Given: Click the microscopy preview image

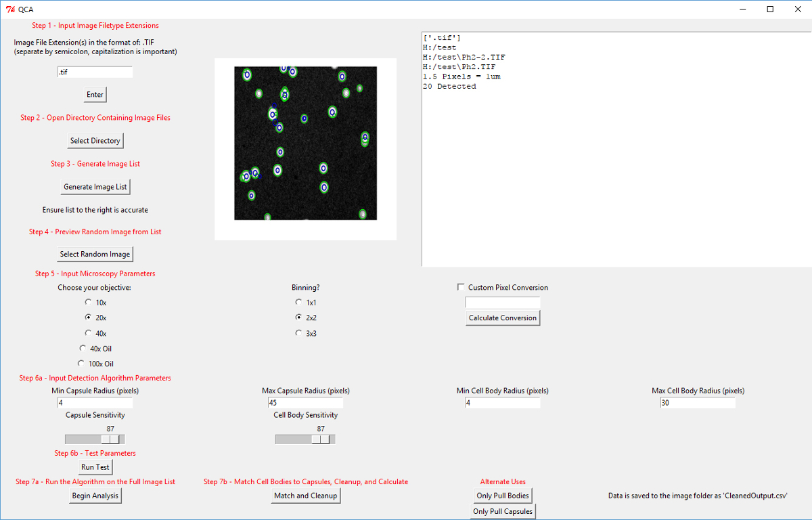Looking at the screenshot, I should click(x=305, y=143).
